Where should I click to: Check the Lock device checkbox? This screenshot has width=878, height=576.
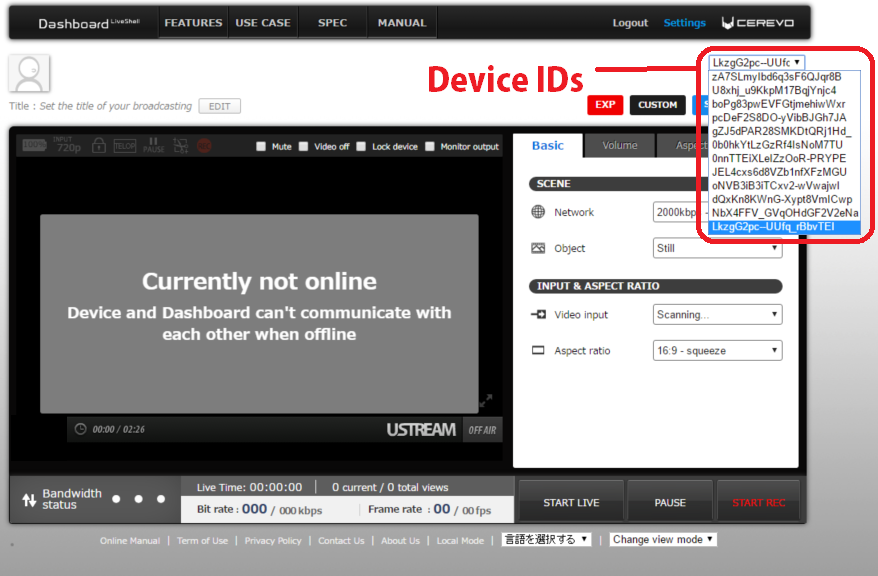tap(361, 146)
